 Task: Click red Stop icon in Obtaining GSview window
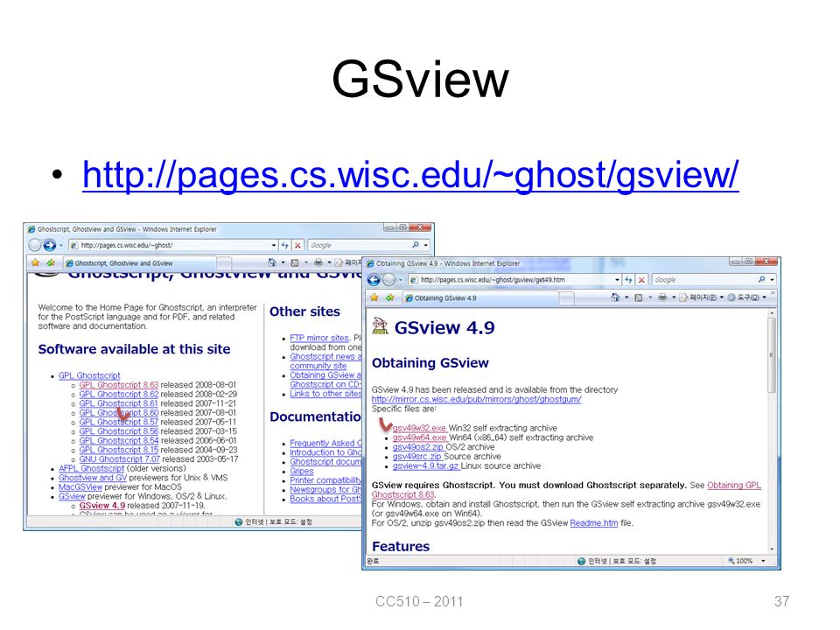[x=641, y=280]
